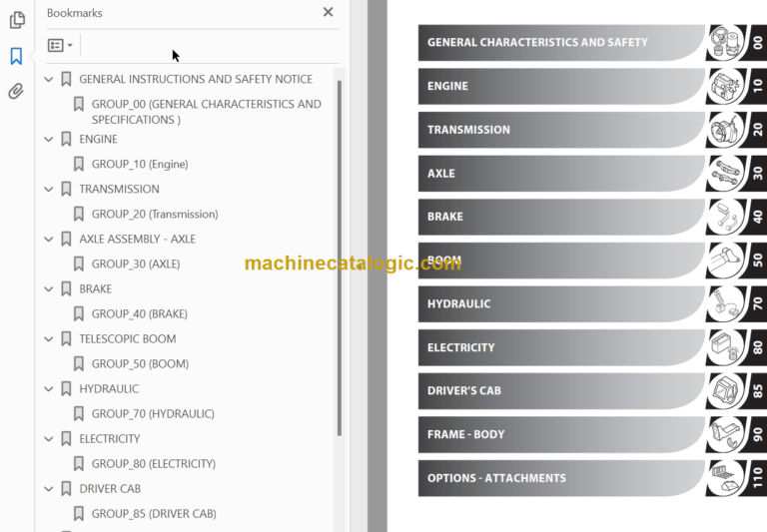Open GROUP_40 (BRAKE) bookmark
This screenshot has width=767, height=532.
(140, 314)
